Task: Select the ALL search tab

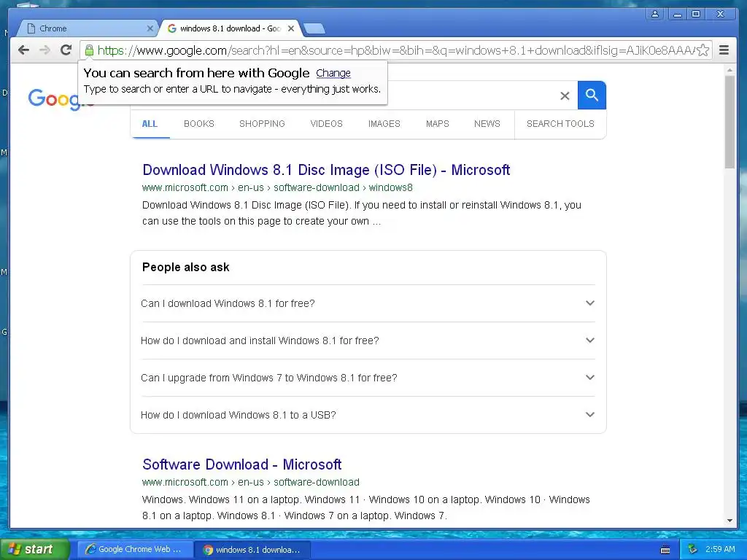Action: 150,124
